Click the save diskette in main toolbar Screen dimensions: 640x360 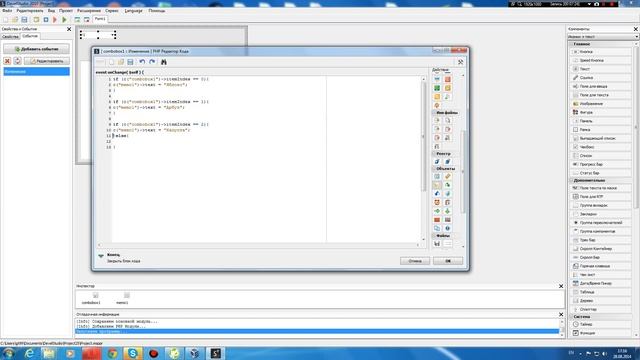pyautogui.click(x=24, y=20)
